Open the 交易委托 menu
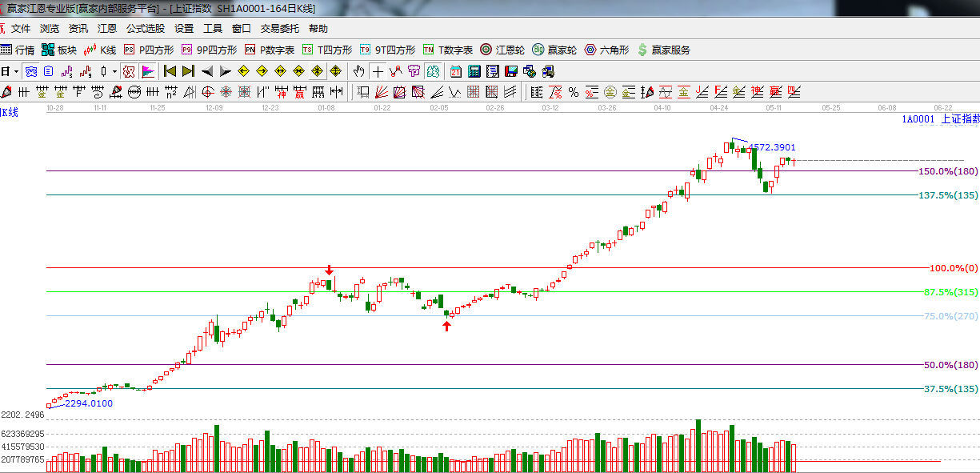Screen dimensions: 980x473 [279, 29]
